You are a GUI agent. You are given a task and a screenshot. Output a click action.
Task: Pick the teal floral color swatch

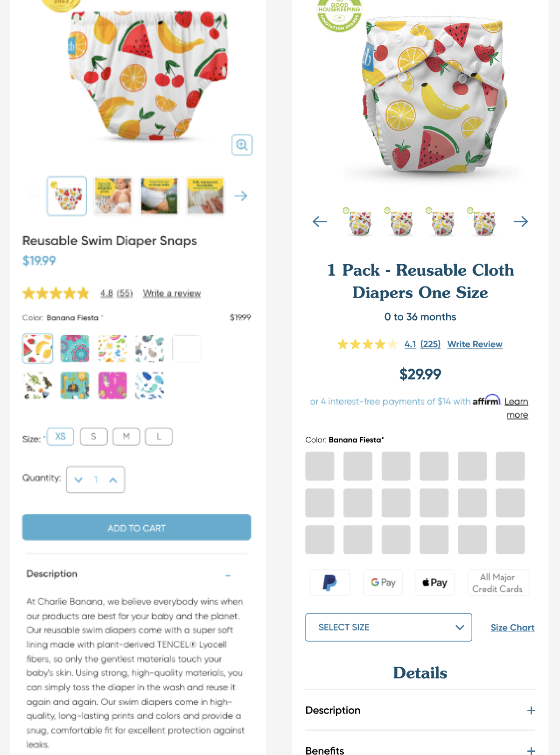(x=75, y=349)
